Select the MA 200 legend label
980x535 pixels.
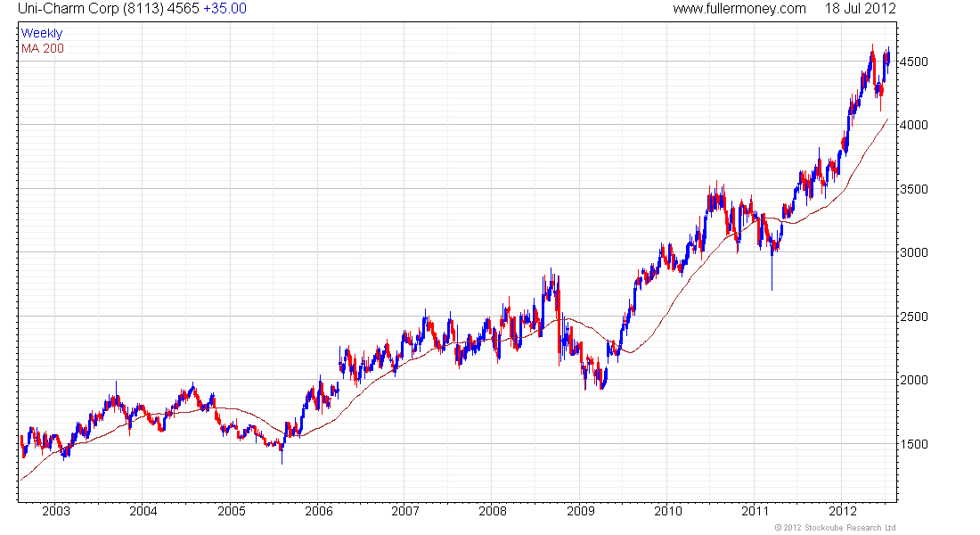coord(43,49)
